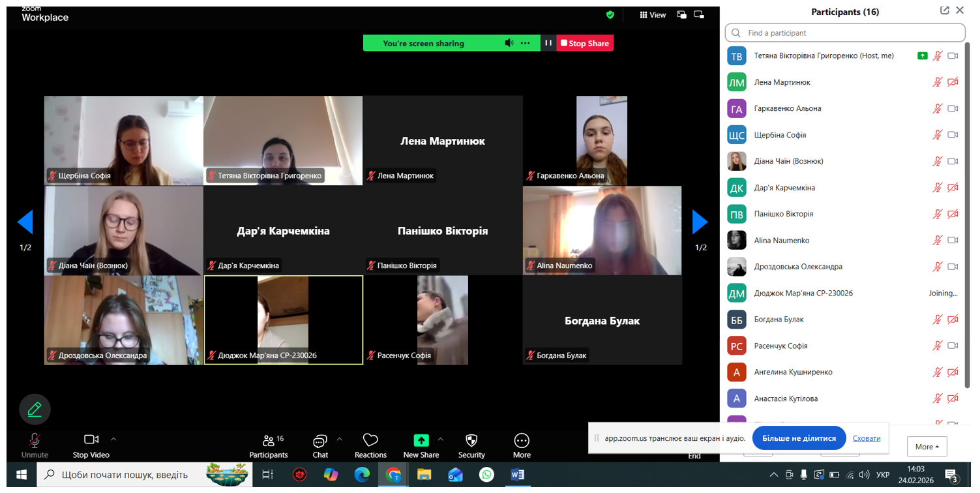This screenshot has height=493, width=980.
Task: Click the Joining... status text
Action: point(943,293)
